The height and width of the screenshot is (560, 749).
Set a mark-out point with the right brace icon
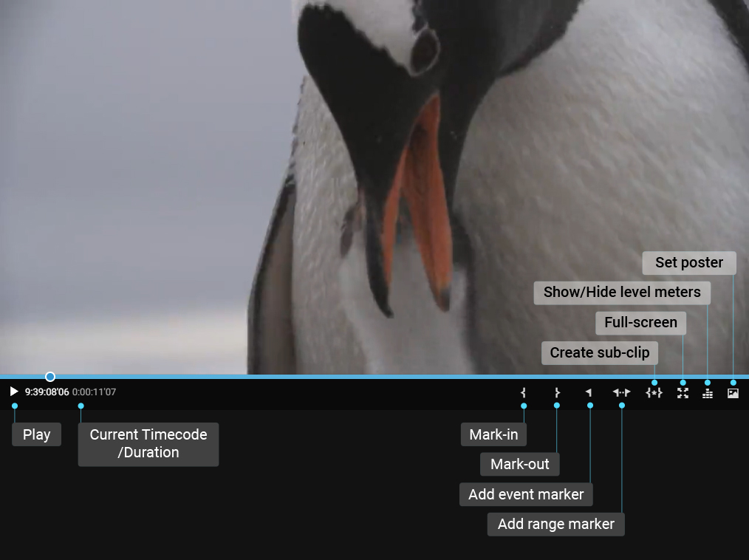557,392
